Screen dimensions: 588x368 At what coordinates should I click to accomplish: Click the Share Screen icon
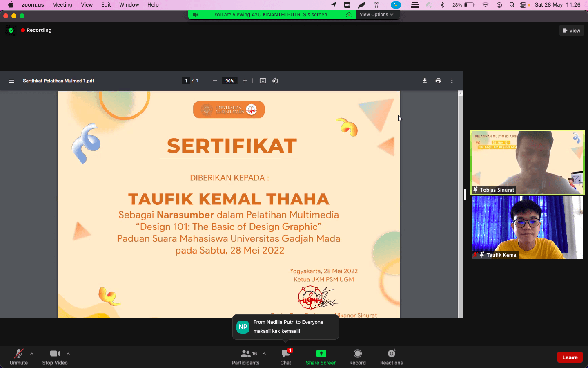click(321, 353)
